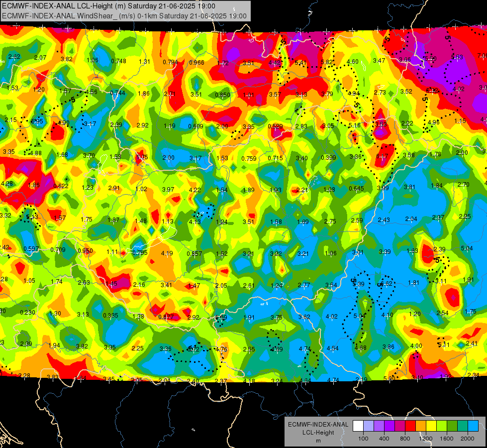Click the red legend swatch
The width and height of the screenshot is (487, 448).
[x=410, y=426]
